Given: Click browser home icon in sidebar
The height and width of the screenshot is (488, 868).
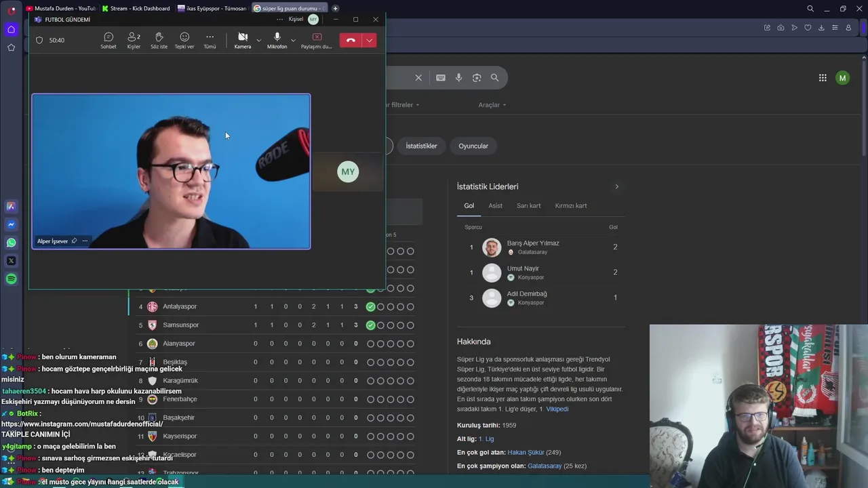Looking at the screenshot, I should tap(11, 29).
